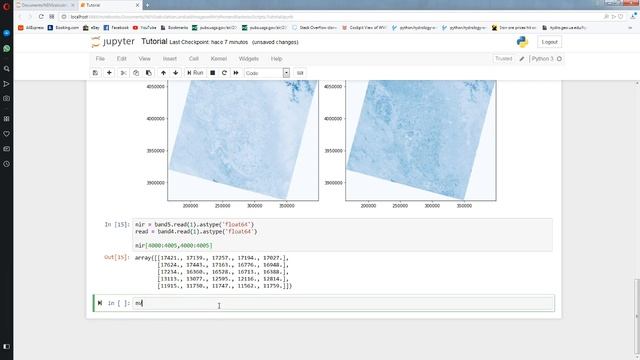Restart the kernel with the circular arrow icon
Viewport: 640px width, 360px height.
(224, 73)
